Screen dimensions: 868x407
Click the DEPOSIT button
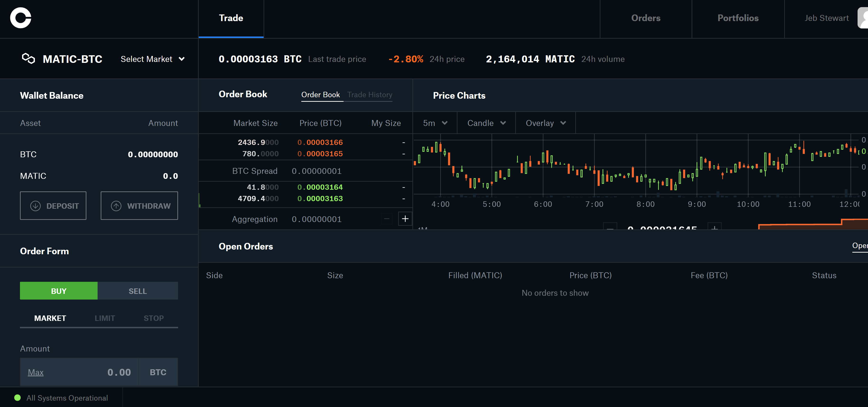click(54, 206)
